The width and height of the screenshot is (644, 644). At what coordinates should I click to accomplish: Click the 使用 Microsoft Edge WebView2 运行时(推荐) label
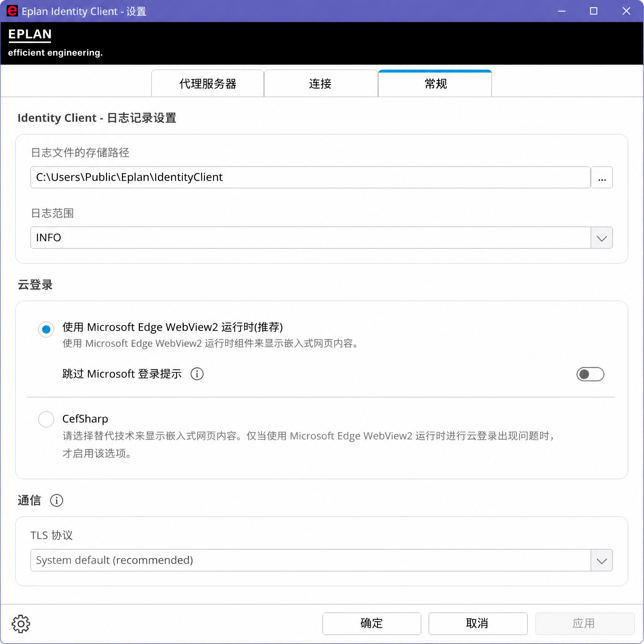173,327
